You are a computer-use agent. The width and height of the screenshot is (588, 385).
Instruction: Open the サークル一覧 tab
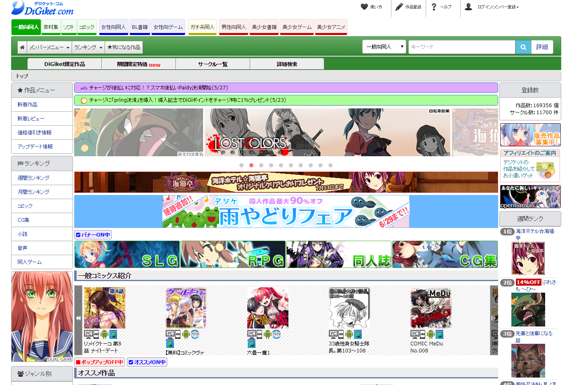pyautogui.click(x=213, y=64)
